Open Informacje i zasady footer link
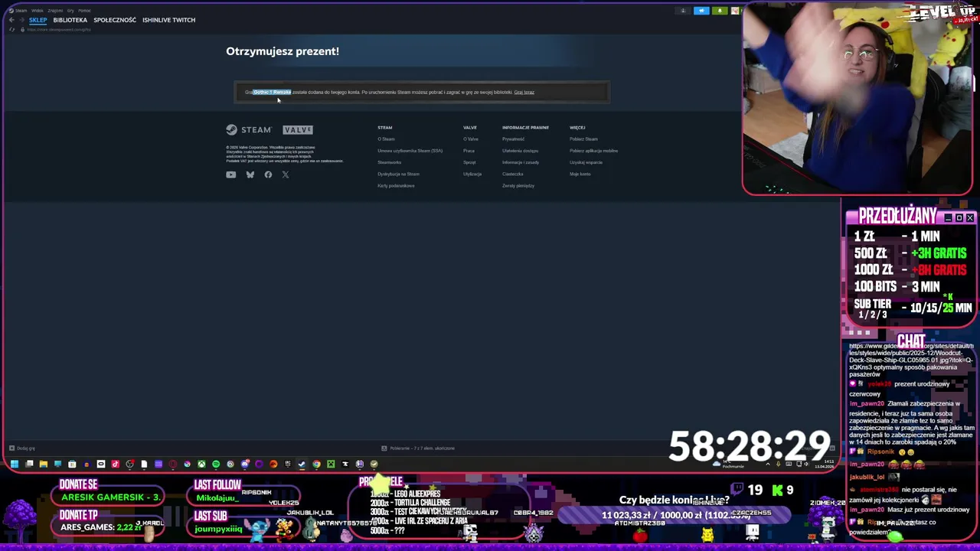980x551 pixels. click(521, 162)
